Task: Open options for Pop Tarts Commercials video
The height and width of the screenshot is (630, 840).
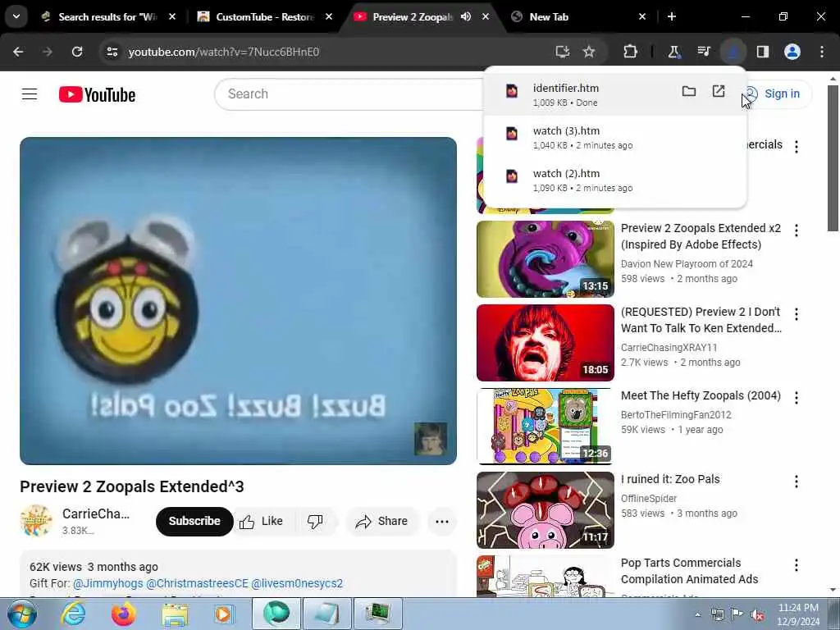Action: 797,564
